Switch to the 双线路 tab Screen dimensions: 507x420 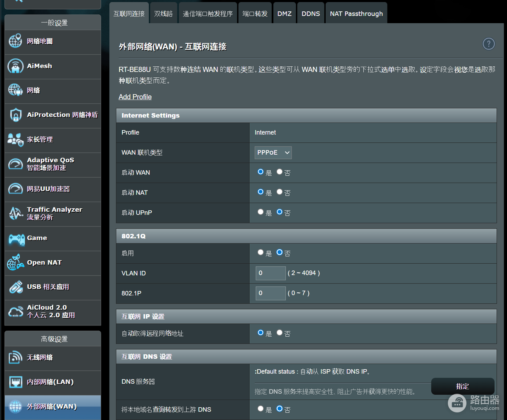tap(164, 14)
